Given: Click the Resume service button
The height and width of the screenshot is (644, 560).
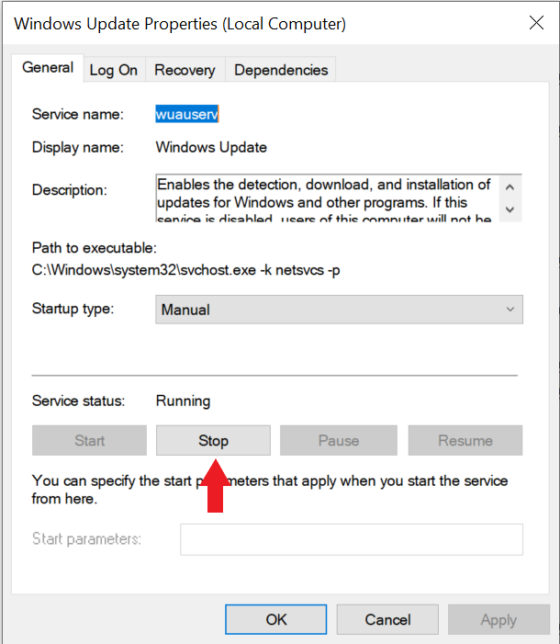Looking at the screenshot, I should pos(465,440).
